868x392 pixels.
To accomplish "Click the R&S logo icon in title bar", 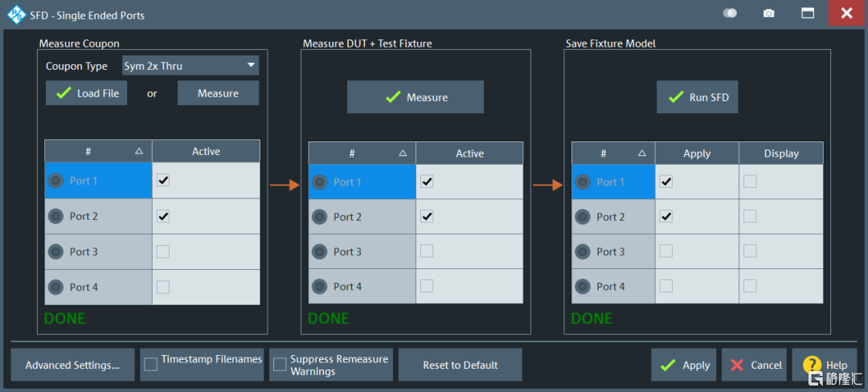I will [x=16, y=14].
